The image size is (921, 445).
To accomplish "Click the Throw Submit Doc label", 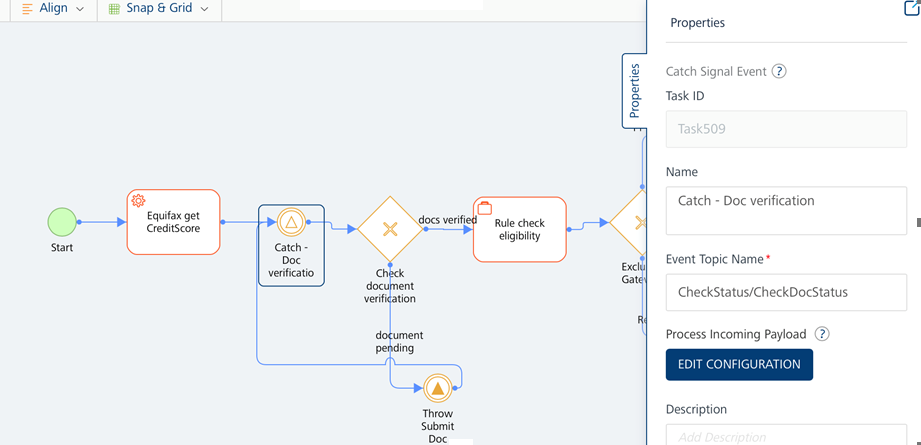I will click(438, 426).
